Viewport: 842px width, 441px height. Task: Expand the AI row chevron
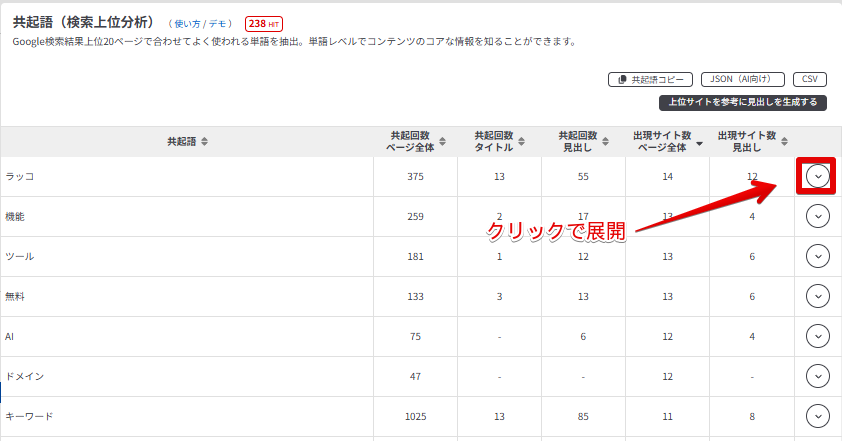818,336
